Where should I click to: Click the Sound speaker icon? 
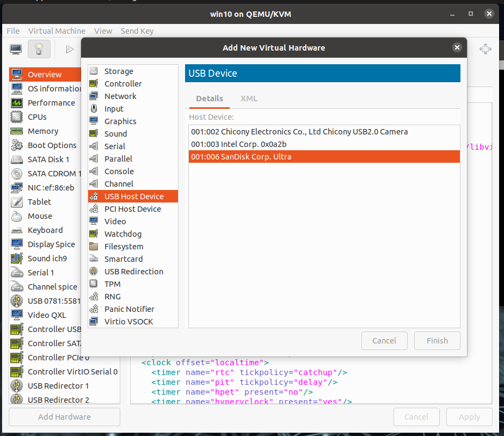(94, 134)
